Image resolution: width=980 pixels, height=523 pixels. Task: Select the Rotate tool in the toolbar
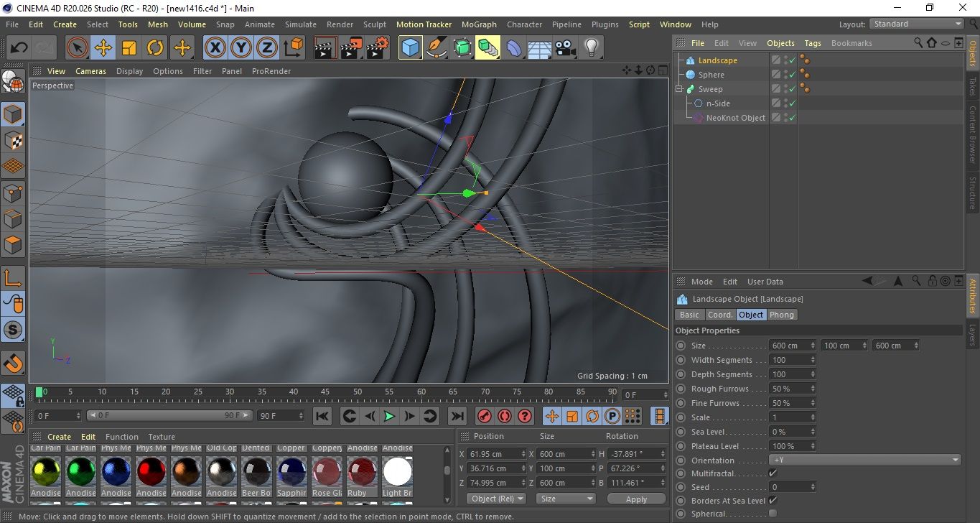(155, 48)
